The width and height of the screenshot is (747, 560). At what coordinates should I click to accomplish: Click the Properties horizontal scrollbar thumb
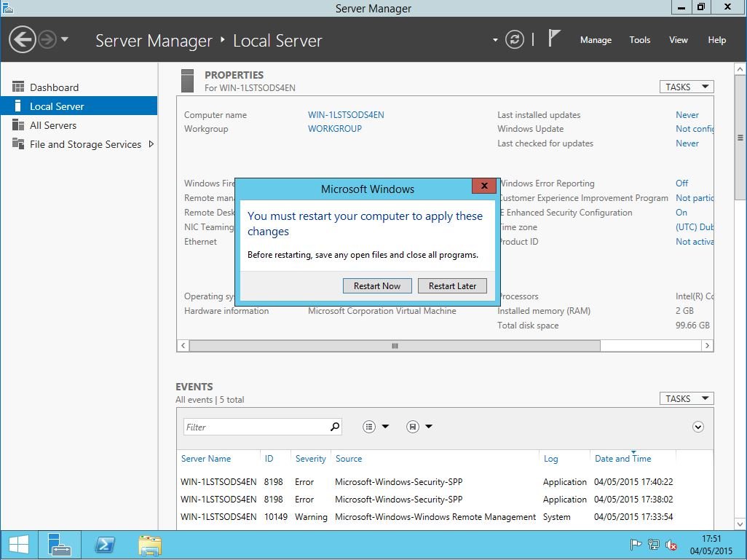coord(395,346)
